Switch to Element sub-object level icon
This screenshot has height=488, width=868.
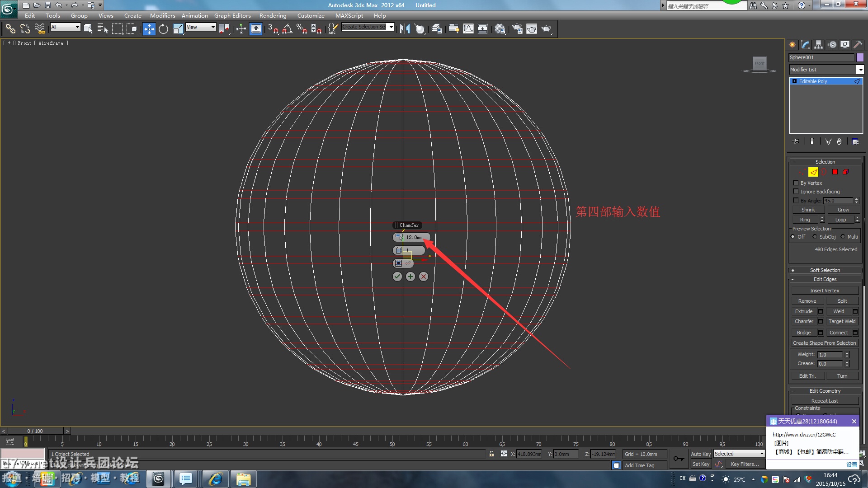click(x=845, y=172)
